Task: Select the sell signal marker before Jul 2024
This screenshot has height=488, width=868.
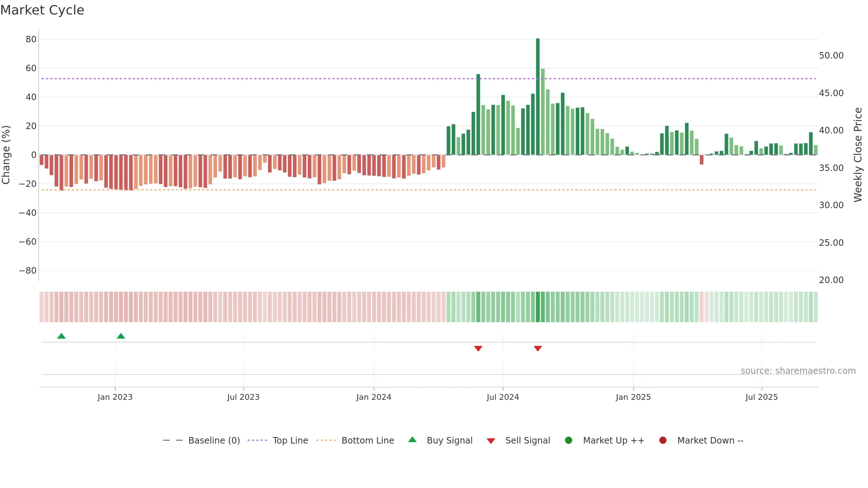Action: click(x=478, y=348)
